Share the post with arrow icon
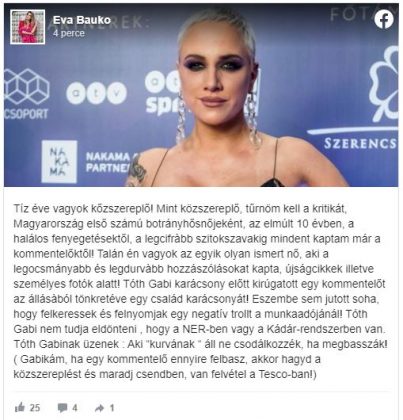The width and height of the screenshot is (403, 420). pos(99,408)
